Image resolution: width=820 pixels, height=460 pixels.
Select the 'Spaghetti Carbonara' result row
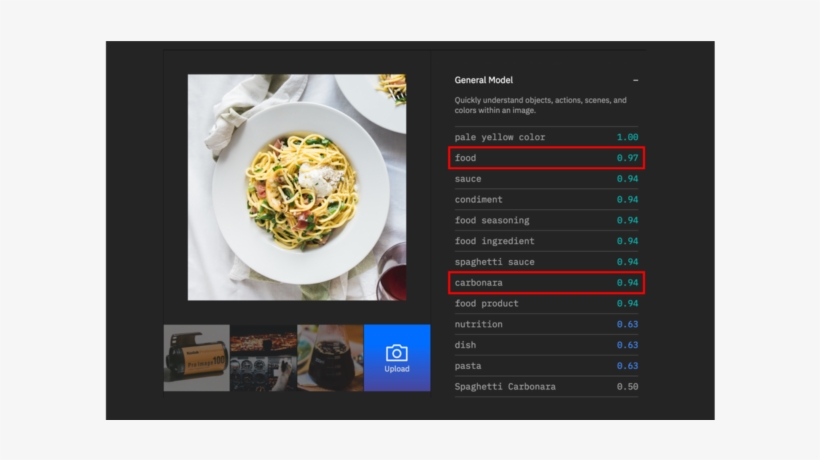[546, 387]
